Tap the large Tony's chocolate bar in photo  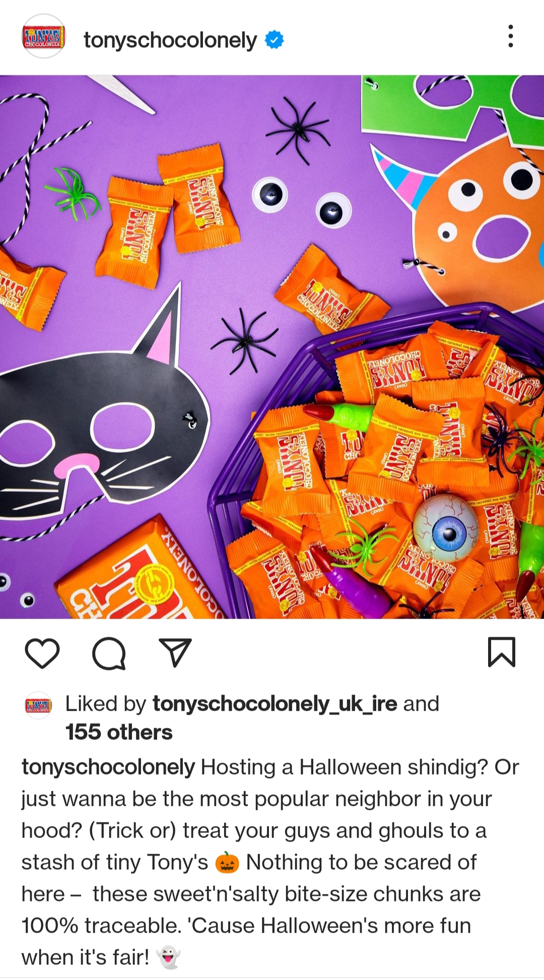[141, 574]
